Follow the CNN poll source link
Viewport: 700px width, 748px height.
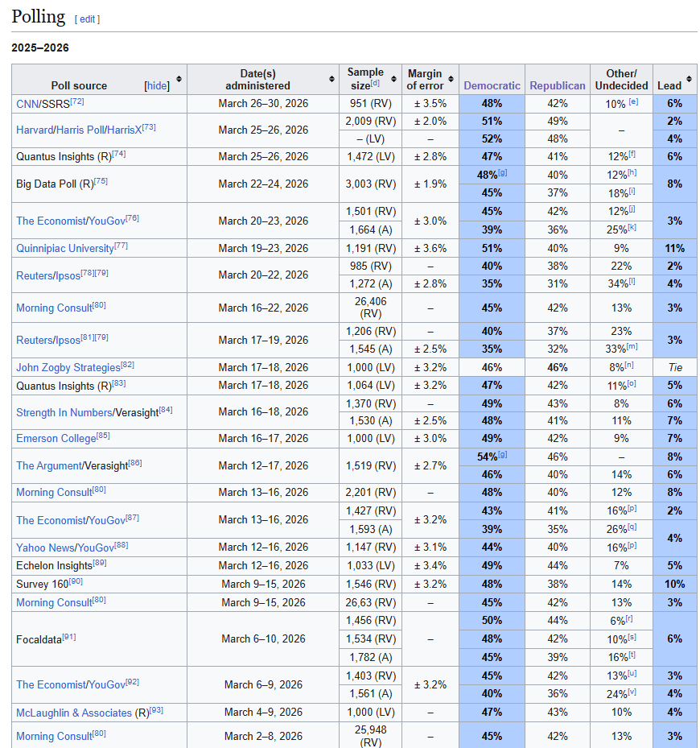(x=25, y=104)
